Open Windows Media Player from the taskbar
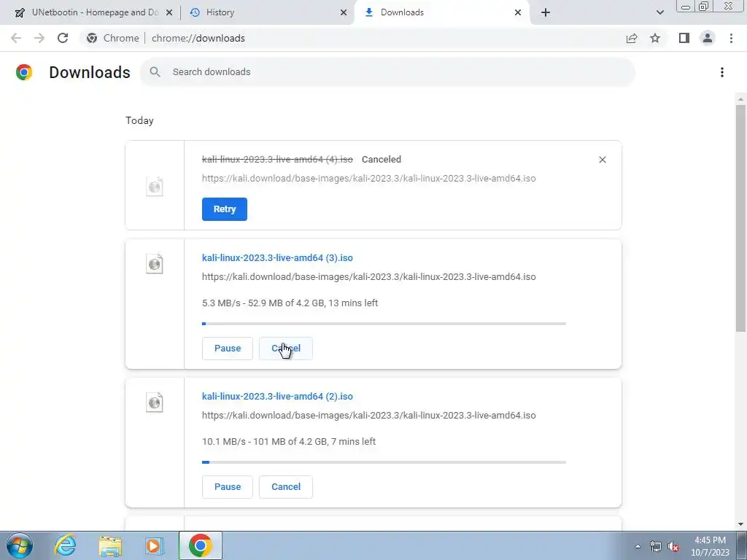Screen dimensions: 747x560 click(x=155, y=545)
